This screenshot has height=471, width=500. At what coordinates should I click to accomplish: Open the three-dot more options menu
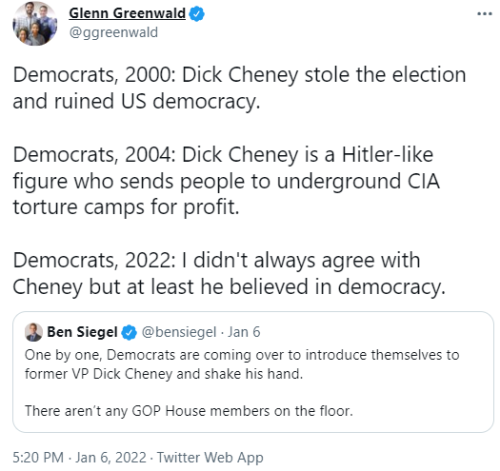tap(485, 14)
